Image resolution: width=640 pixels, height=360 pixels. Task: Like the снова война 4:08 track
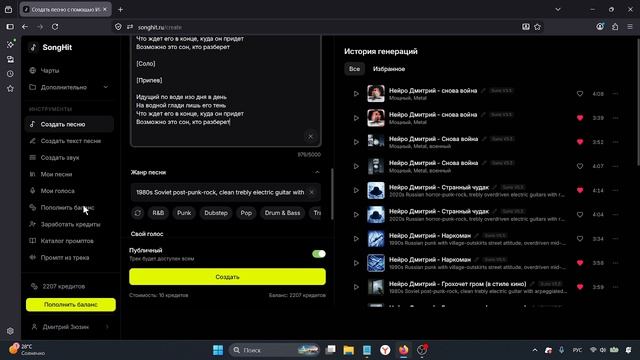point(580,94)
